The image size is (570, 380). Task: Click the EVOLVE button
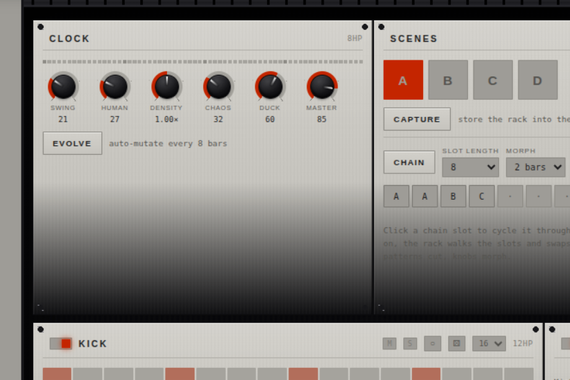tap(72, 143)
